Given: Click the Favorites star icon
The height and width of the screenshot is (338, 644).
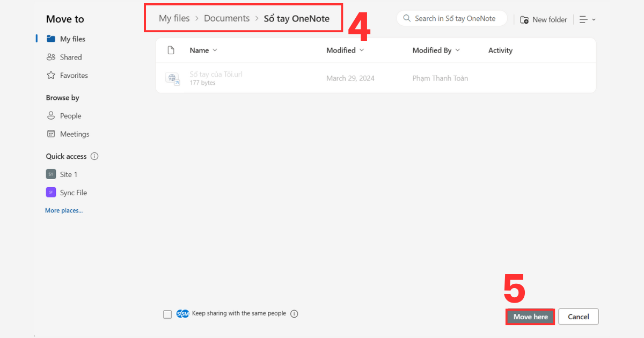Looking at the screenshot, I should tap(51, 75).
